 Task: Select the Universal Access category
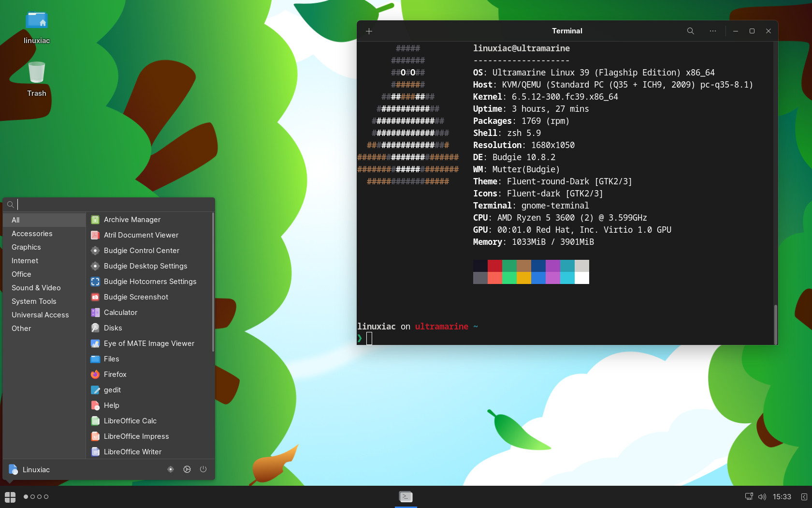pyautogui.click(x=44, y=315)
